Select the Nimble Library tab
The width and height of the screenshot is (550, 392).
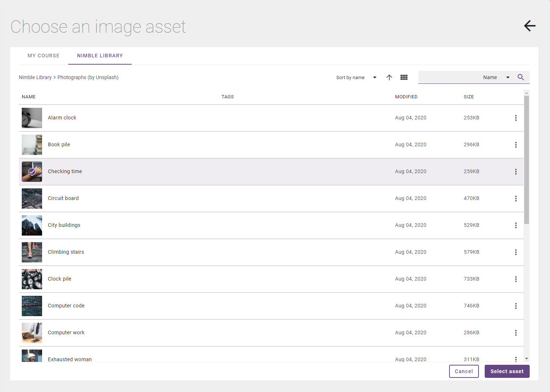coord(100,56)
